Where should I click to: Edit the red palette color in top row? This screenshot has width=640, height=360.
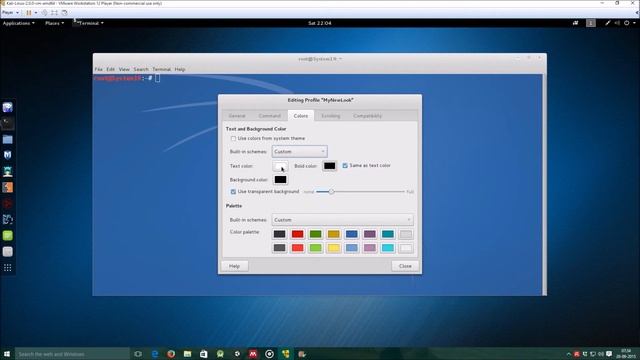(298, 234)
